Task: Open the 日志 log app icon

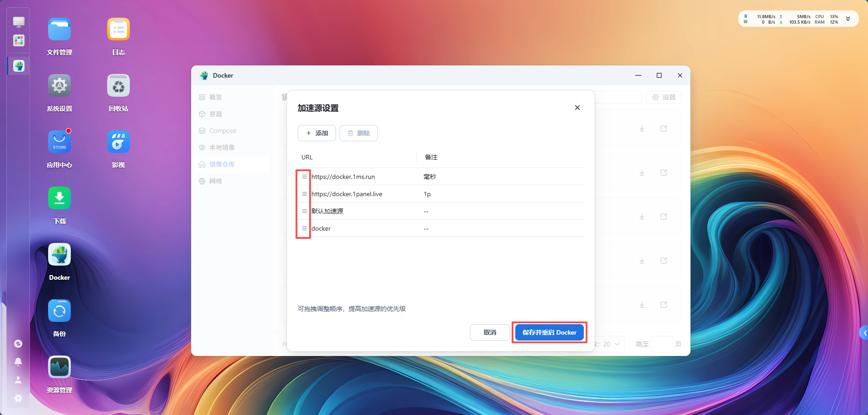Action: (118, 30)
